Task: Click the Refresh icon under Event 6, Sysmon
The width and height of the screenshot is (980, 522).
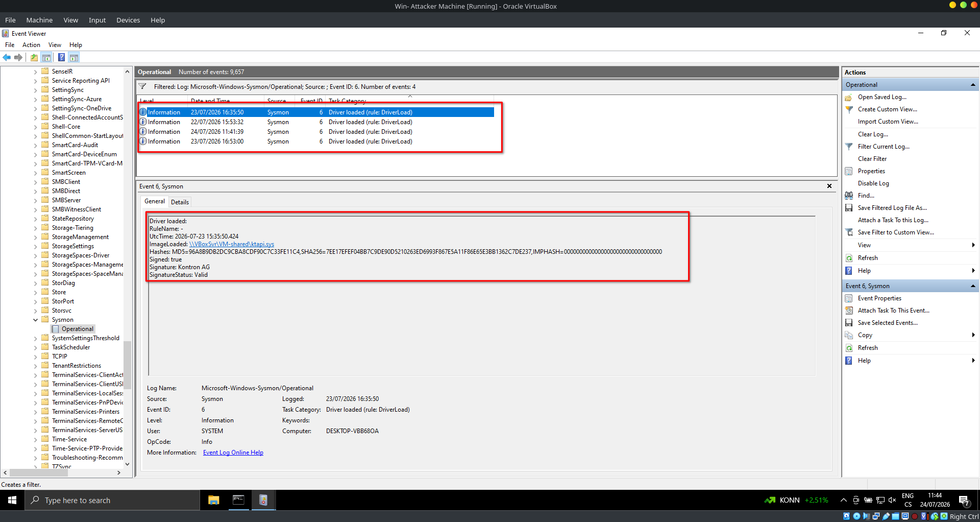Action: click(849, 348)
